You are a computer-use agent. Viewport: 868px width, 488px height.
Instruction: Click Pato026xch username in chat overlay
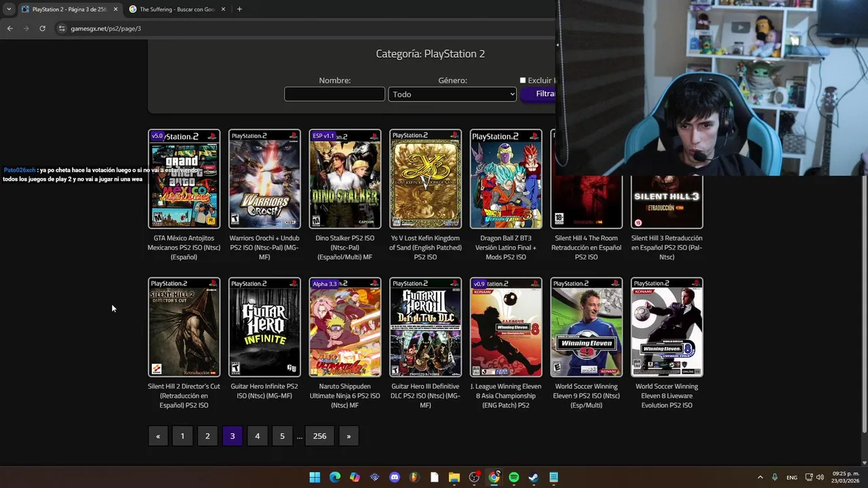coord(19,170)
